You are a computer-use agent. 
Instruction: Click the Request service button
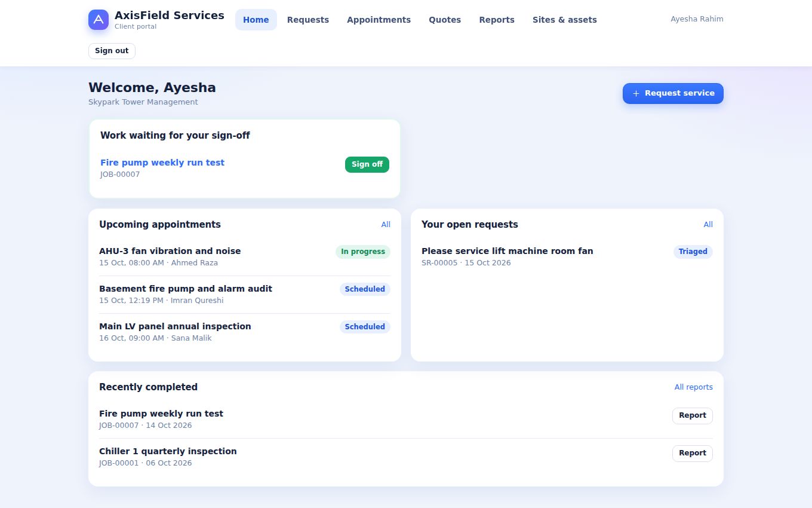673,93
